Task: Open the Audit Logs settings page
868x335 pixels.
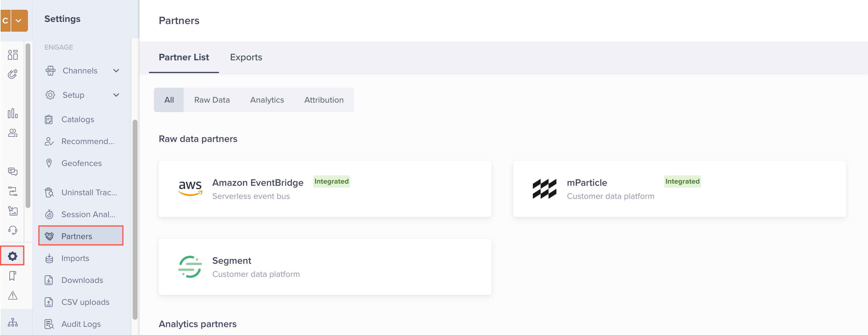Action: [x=81, y=323]
